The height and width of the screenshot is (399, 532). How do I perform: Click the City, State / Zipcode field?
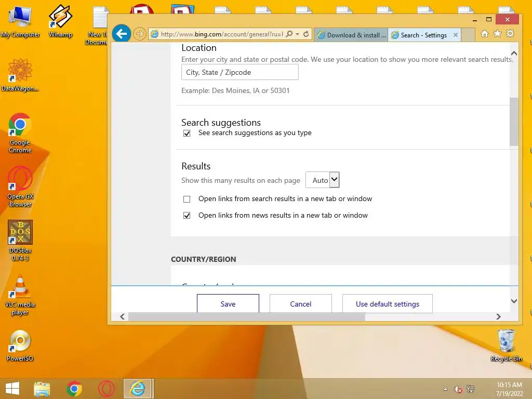coord(240,72)
